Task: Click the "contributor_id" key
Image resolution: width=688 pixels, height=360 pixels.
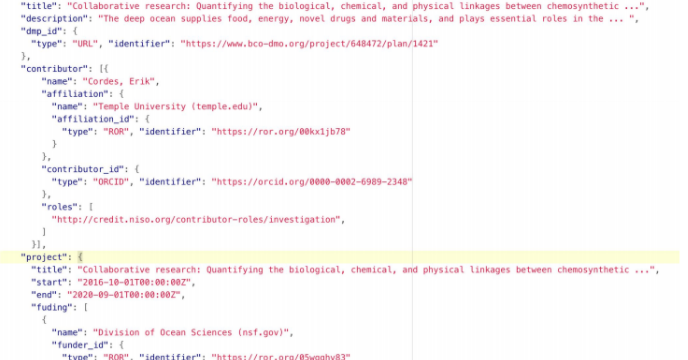Action: [x=82, y=169]
